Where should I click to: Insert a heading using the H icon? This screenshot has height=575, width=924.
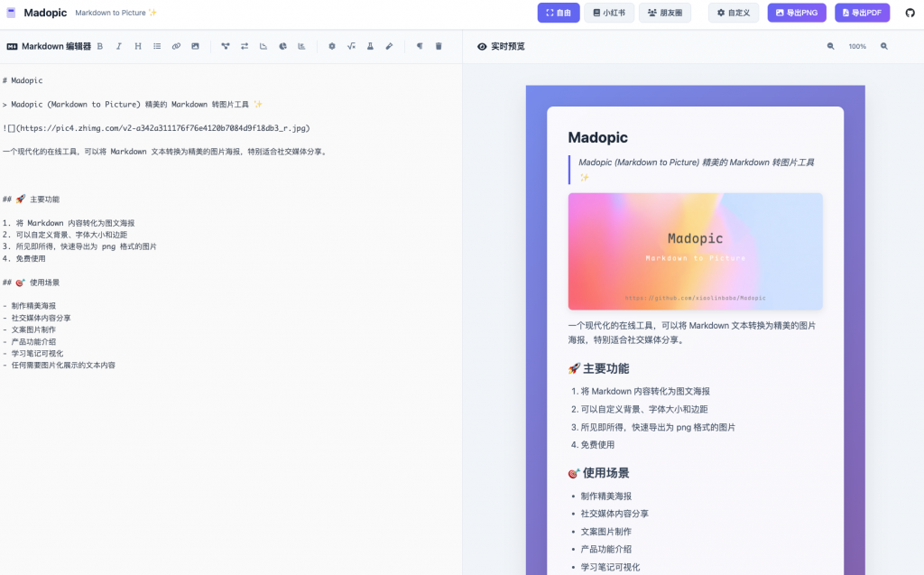(x=138, y=46)
